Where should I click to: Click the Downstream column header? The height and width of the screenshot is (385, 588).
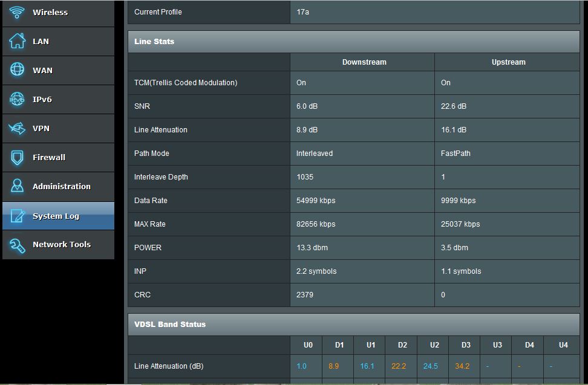364,62
